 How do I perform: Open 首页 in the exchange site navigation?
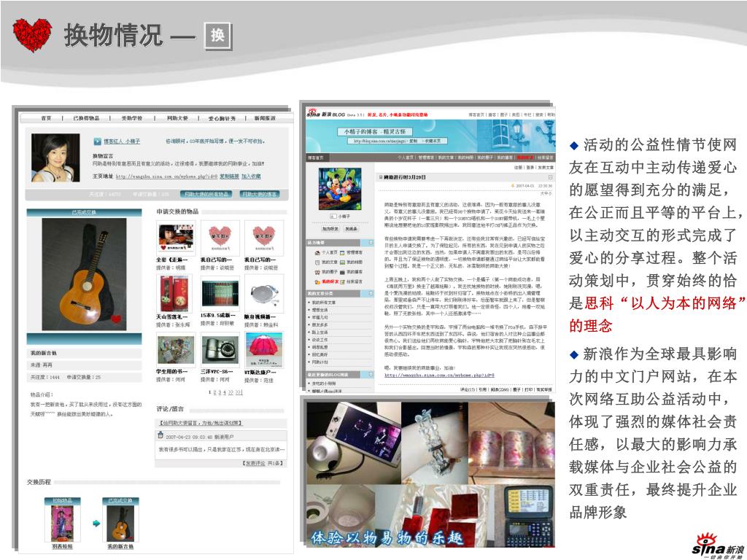[46, 118]
